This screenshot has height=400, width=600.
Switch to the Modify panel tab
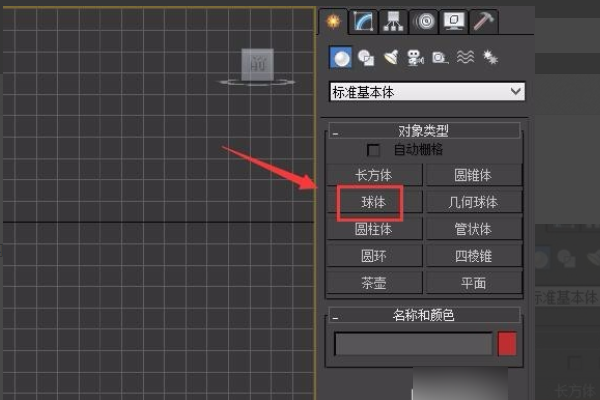[363, 21]
